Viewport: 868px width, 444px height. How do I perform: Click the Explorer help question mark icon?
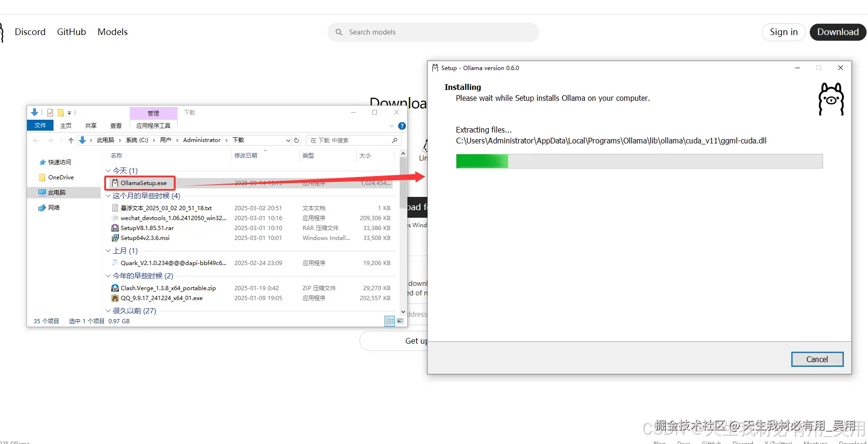(402, 126)
